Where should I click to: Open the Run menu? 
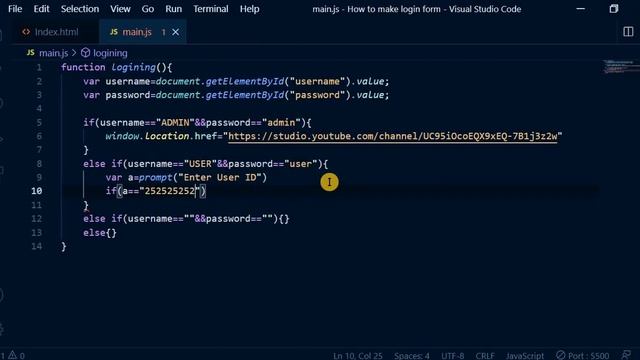173,9
